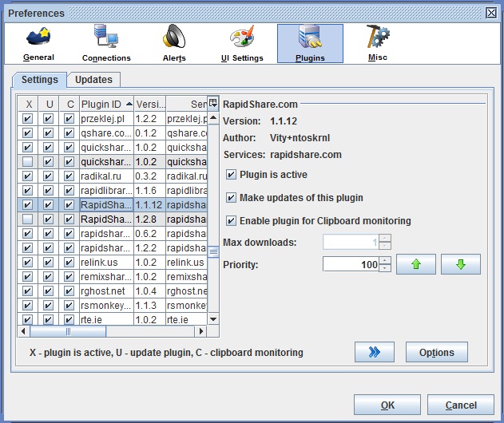Switch to the Updates tab
The image size is (504, 423).
pyautogui.click(x=93, y=80)
